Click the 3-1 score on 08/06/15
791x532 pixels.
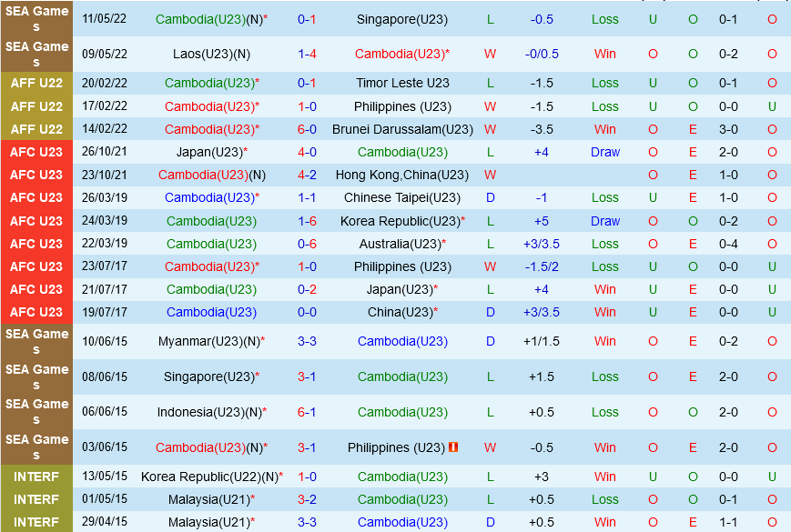click(307, 376)
